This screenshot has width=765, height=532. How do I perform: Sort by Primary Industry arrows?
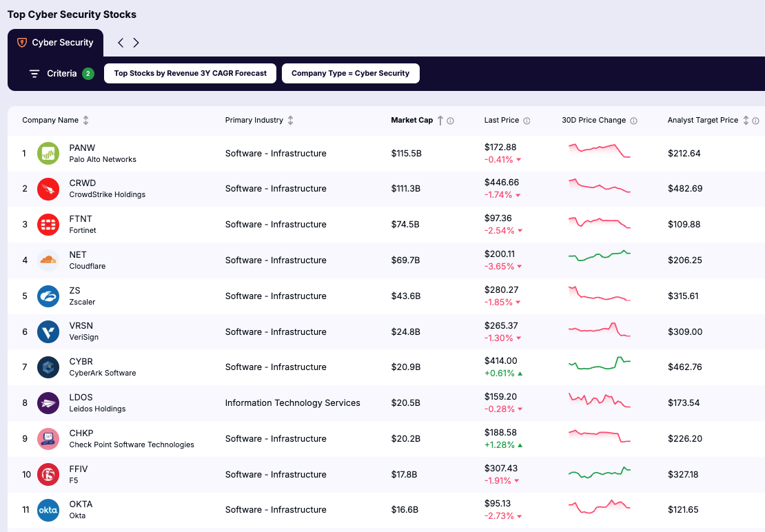click(290, 121)
